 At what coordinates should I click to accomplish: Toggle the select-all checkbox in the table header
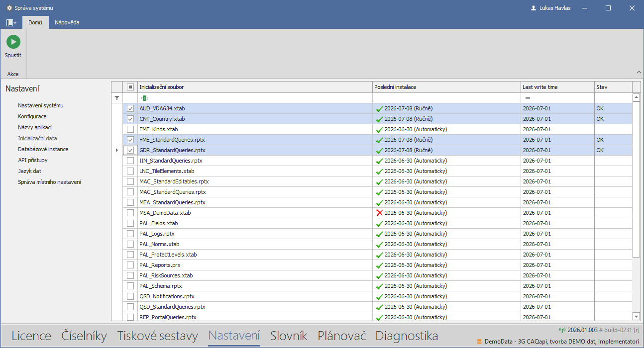point(130,87)
